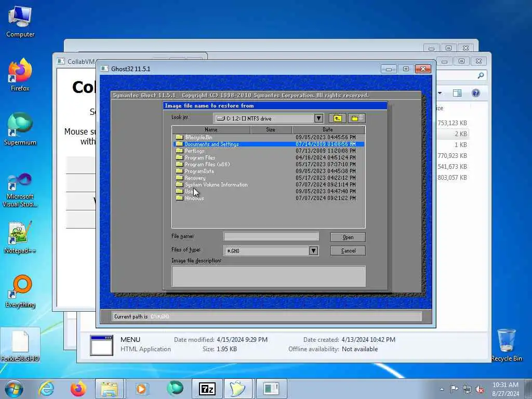Select the Program Files (x86) folder
Screen dimensions: 532x399
pos(269,164)
